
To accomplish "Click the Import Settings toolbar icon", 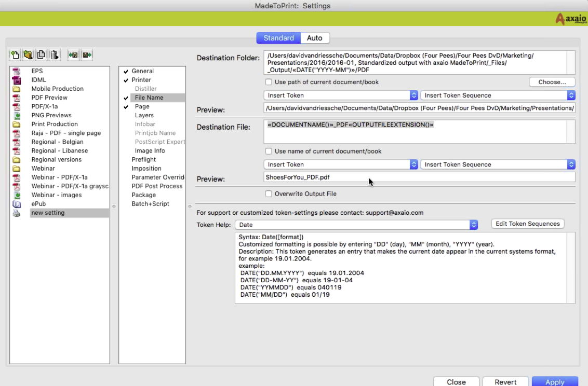I will [x=73, y=55].
